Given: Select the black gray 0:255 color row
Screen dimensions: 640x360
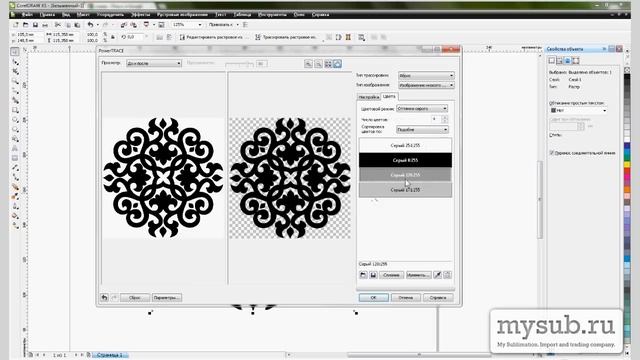Looking at the screenshot, I should (x=405, y=160).
